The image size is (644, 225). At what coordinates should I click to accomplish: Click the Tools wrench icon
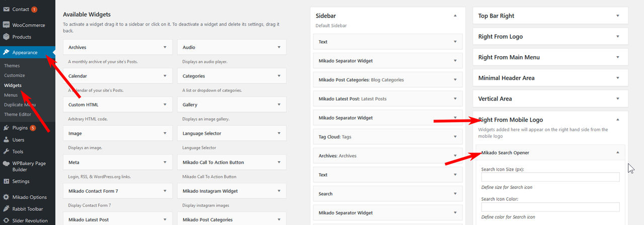tap(7, 151)
